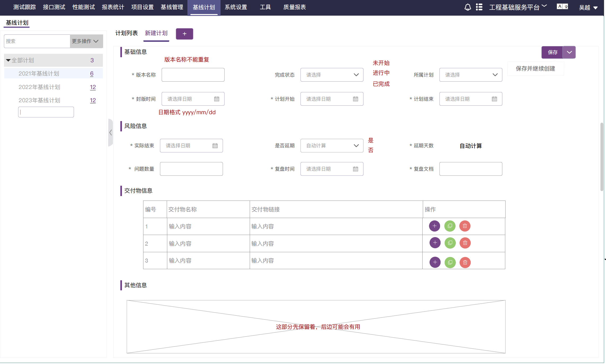This screenshot has width=606, height=364.
Task: Choose 保存并继续创建 option
Action: pyautogui.click(x=535, y=69)
